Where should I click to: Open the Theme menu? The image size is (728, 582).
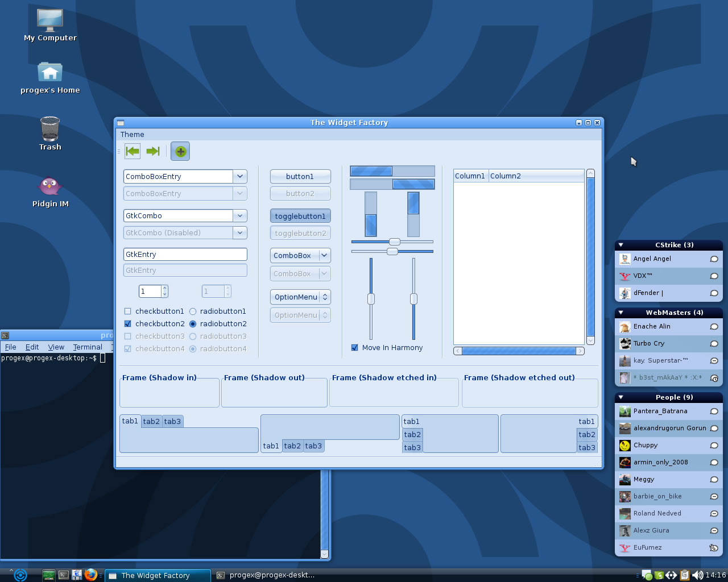tap(132, 135)
